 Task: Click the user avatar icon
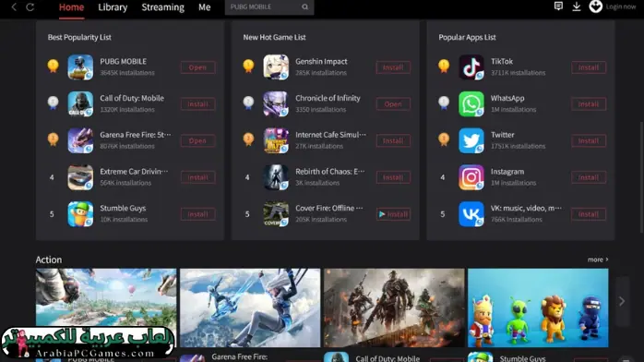click(x=595, y=6)
